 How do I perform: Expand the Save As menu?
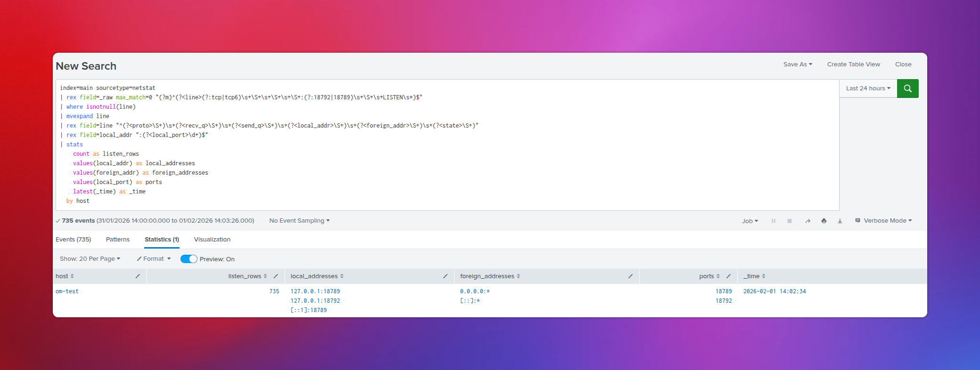click(x=797, y=64)
